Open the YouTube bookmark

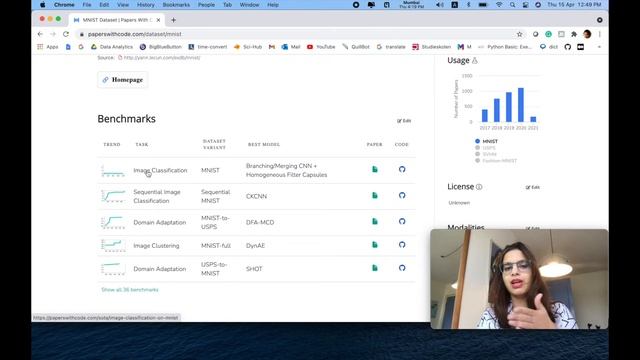[x=321, y=47]
